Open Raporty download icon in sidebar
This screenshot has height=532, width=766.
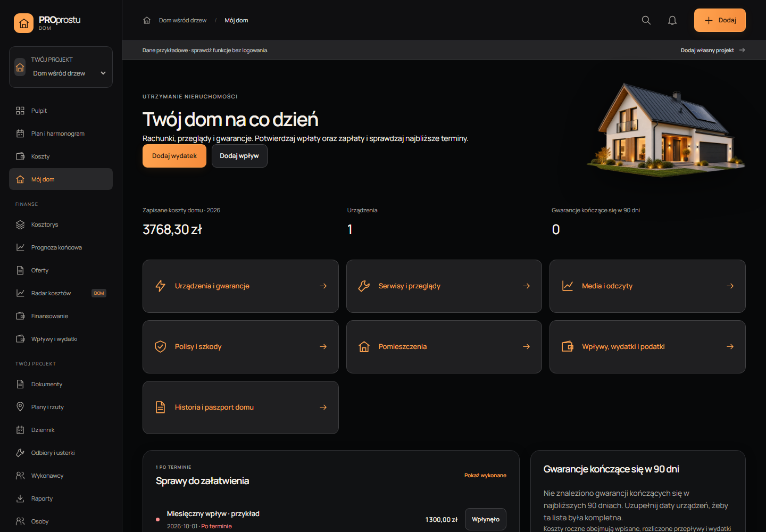pyautogui.click(x=20, y=498)
